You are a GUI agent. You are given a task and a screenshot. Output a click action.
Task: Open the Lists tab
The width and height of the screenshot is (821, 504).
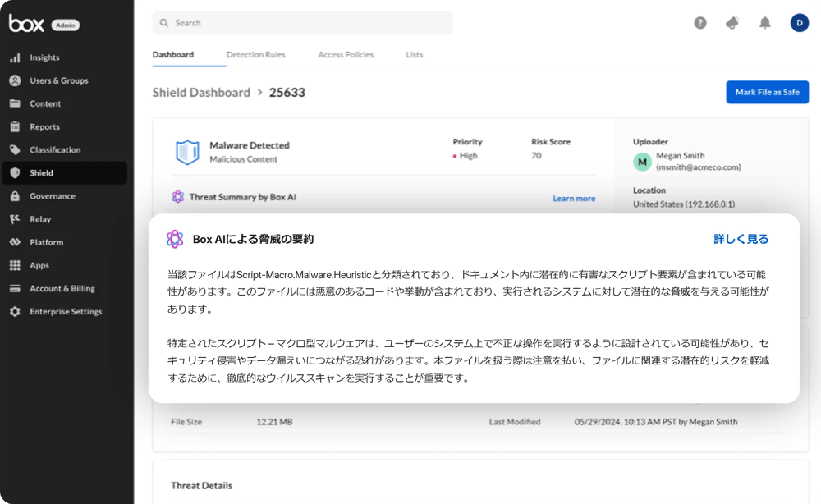tap(415, 55)
